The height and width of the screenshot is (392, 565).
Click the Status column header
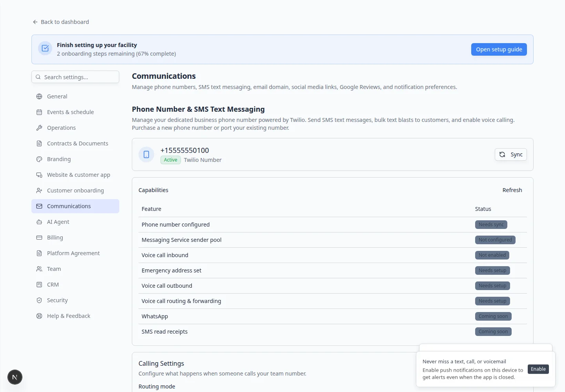pos(483,209)
